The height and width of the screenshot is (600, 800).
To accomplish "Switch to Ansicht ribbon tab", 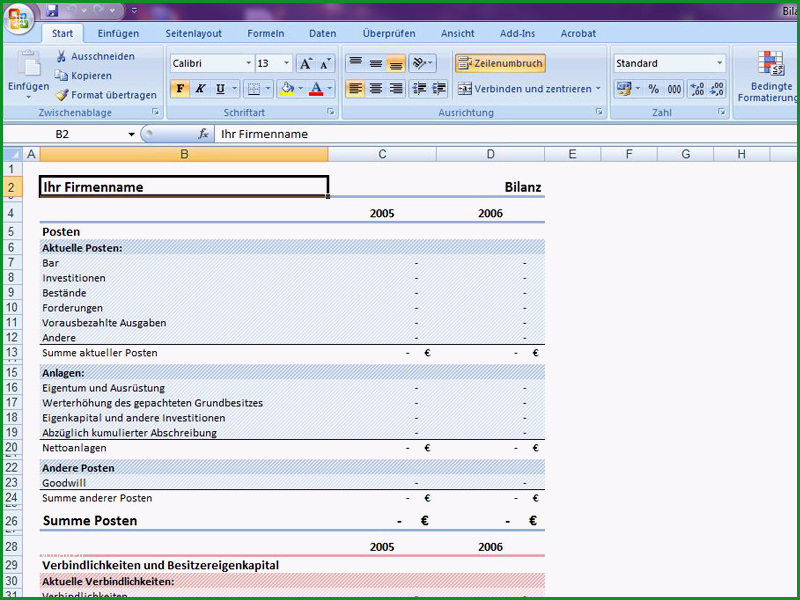I will pyautogui.click(x=458, y=34).
